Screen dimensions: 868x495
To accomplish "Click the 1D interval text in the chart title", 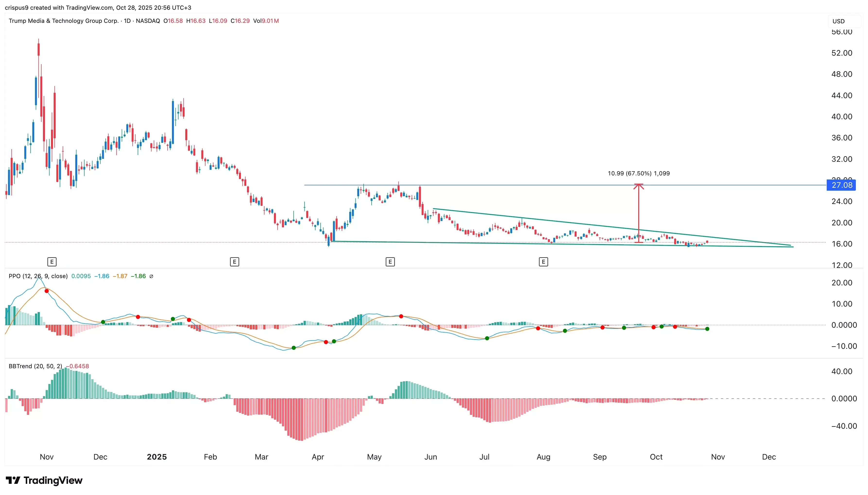I will click(127, 21).
